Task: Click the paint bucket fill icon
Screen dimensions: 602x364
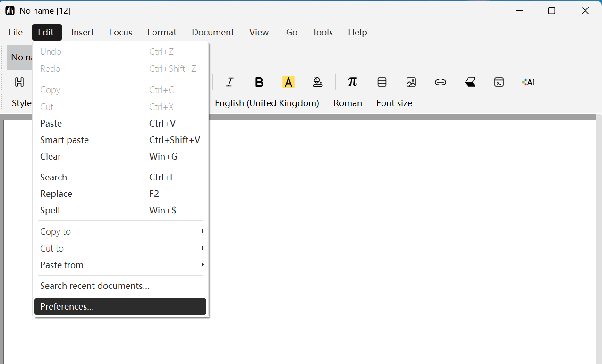Action: click(x=318, y=82)
